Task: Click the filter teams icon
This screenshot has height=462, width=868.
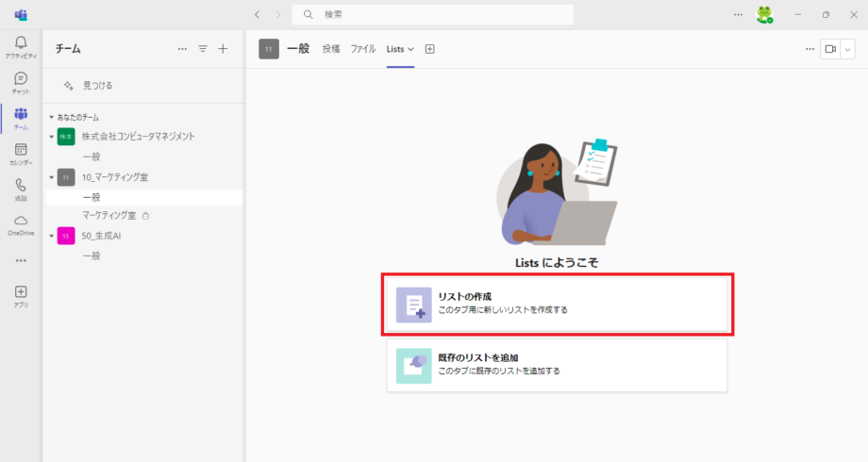Action: (203, 49)
